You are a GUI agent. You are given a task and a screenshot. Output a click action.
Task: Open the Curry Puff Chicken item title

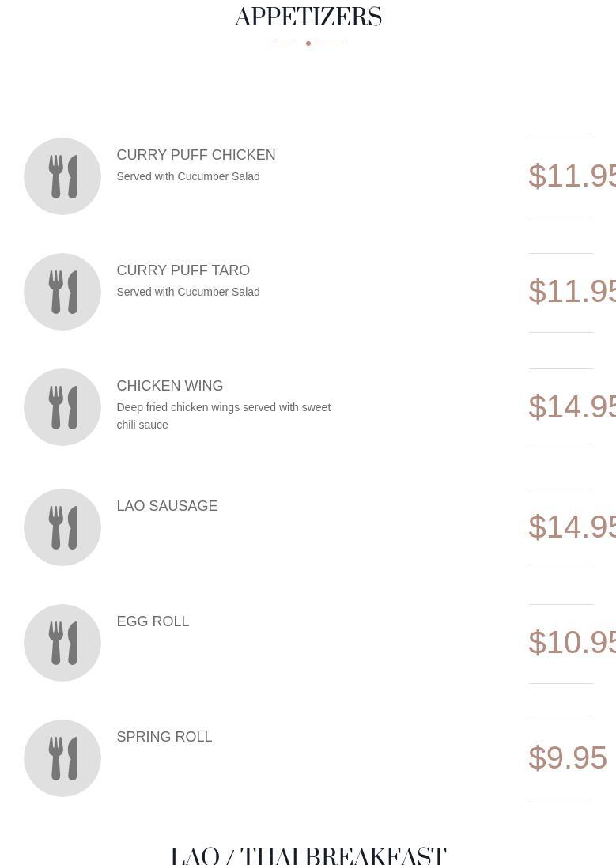click(x=195, y=155)
